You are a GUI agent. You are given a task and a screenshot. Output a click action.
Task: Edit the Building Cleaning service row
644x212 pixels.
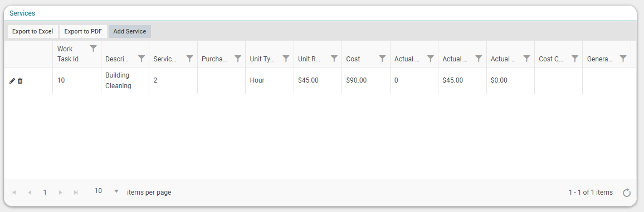coord(12,81)
